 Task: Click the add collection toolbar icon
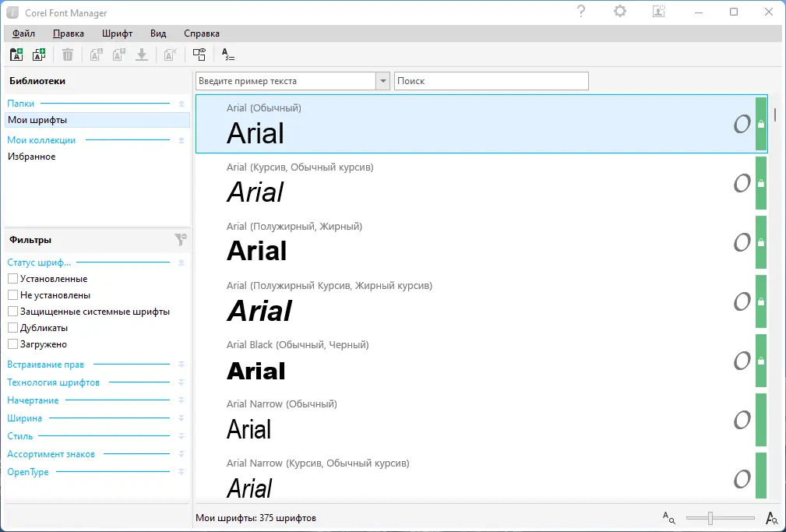(x=39, y=55)
